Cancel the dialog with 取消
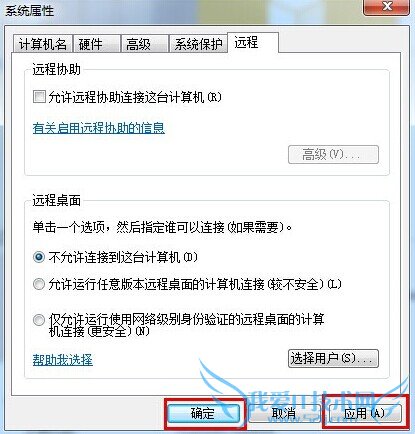415x434 pixels. coord(284,413)
